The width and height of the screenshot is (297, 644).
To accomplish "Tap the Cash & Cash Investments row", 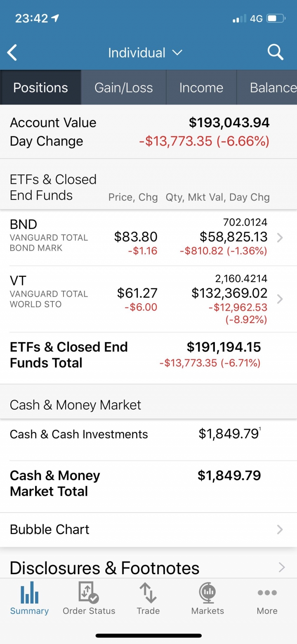I will coord(148,440).
